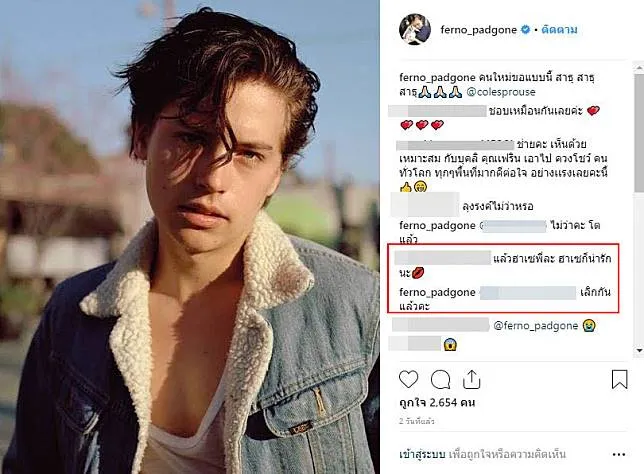Like the post with the heart icon
This screenshot has height=474, width=644.
(408, 380)
